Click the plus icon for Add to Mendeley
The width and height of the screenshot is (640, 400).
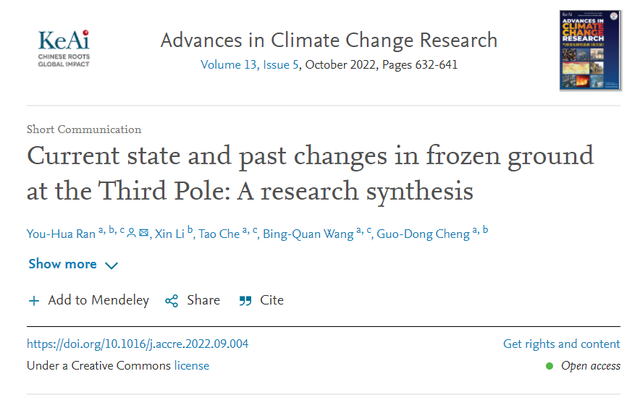(34, 301)
